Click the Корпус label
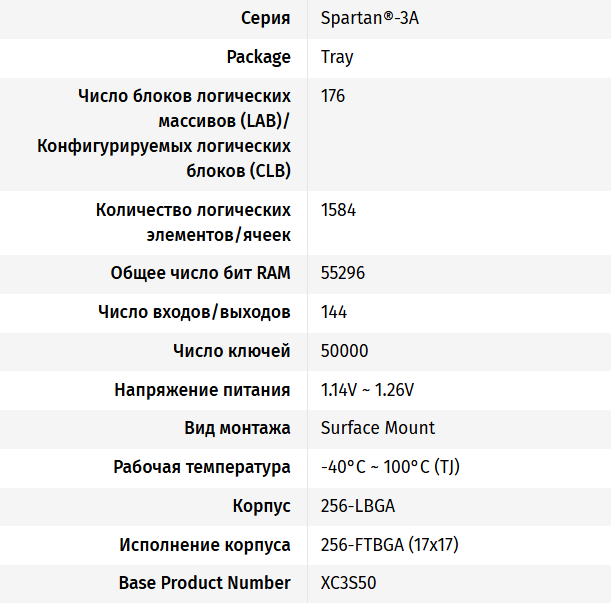 pyautogui.click(x=261, y=506)
